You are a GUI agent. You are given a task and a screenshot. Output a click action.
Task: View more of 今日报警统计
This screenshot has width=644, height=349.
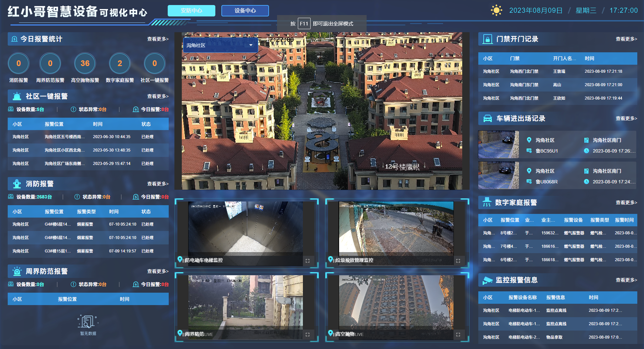pos(158,39)
